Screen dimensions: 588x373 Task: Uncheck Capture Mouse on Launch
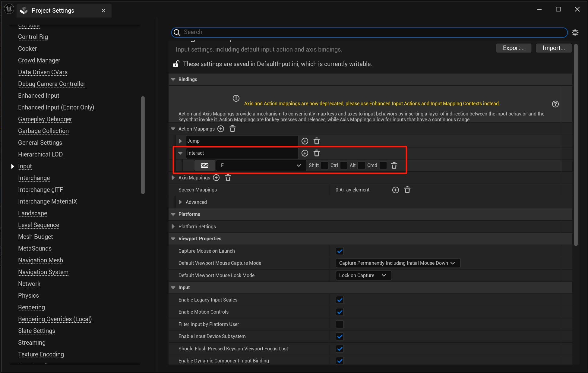[x=340, y=251]
